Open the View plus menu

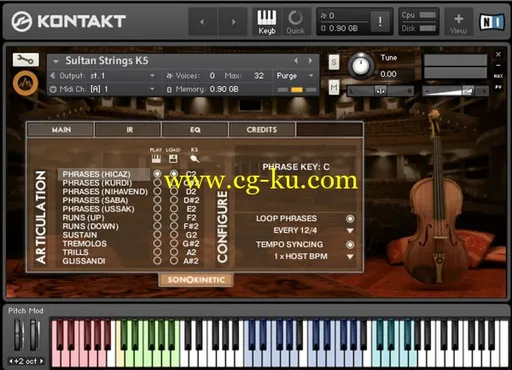point(458,22)
